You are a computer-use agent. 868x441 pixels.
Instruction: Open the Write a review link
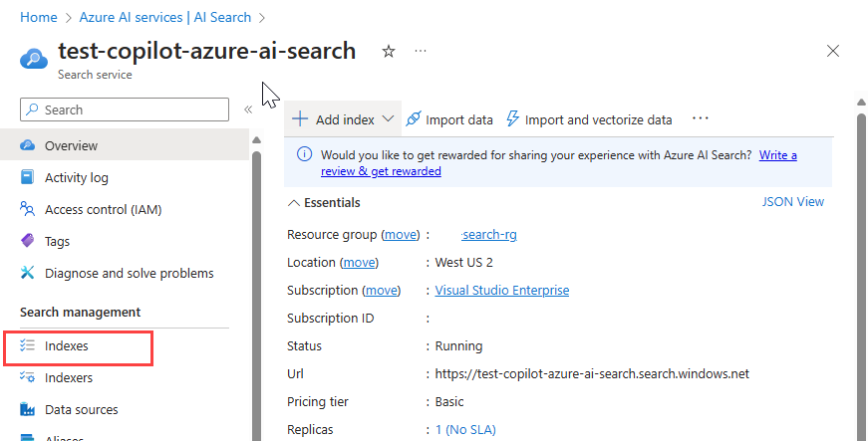777,154
